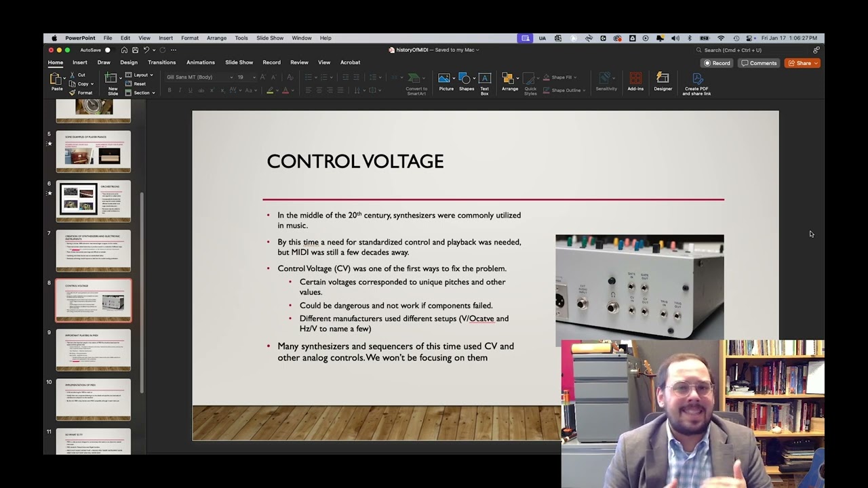Click the Save floppy disk icon
Screen dimensions: 868x488
click(x=135, y=50)
